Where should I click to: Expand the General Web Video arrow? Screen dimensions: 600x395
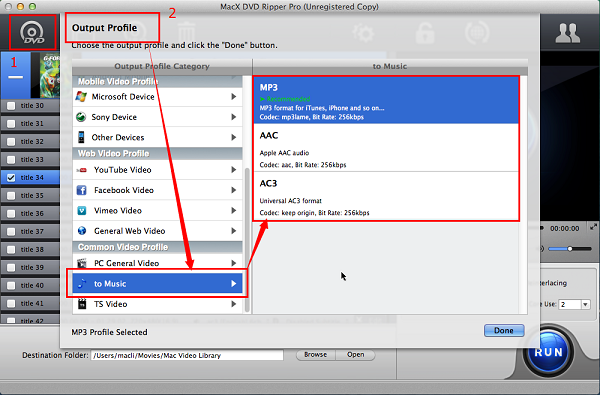233,231
